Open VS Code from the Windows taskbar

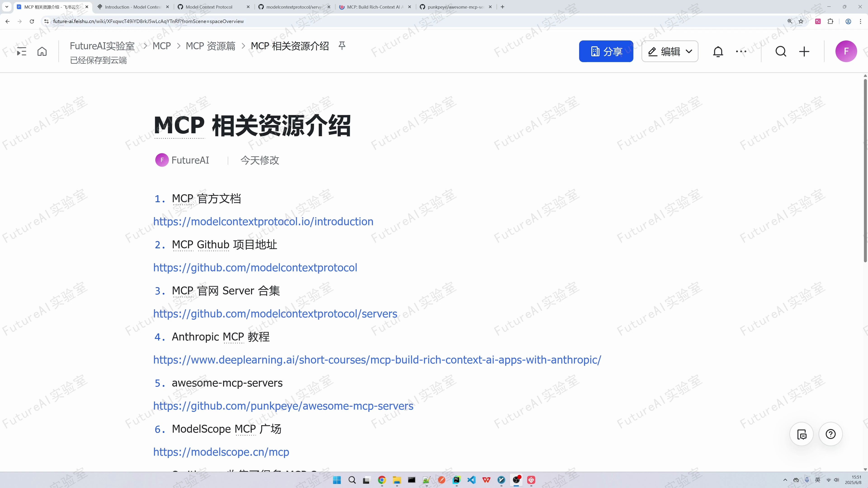pos(471,480)
